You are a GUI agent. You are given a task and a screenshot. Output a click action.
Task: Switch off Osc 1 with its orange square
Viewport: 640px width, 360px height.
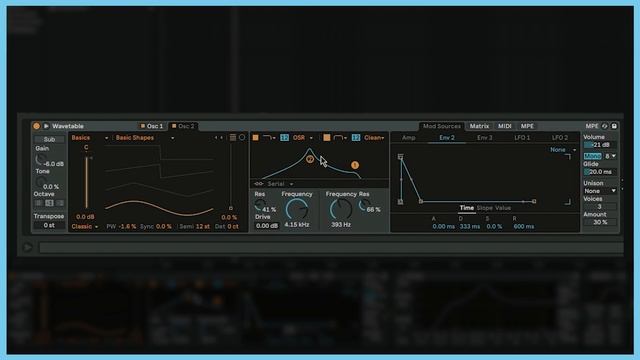(143, 126)
